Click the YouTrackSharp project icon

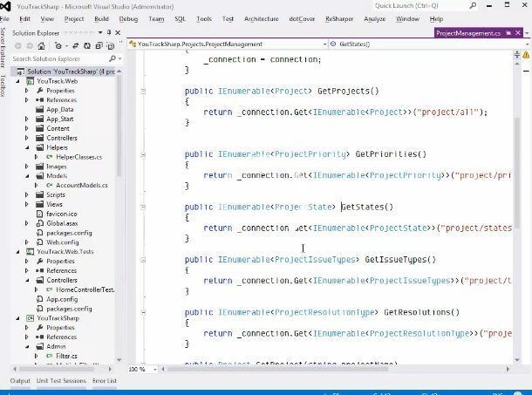[x=31, y=318]
